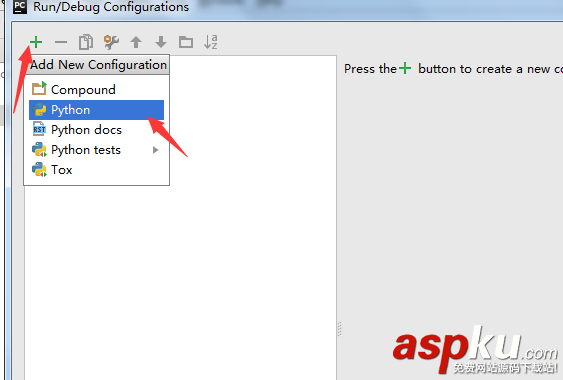Click the Python tests snake icon

tap(39, 149)
